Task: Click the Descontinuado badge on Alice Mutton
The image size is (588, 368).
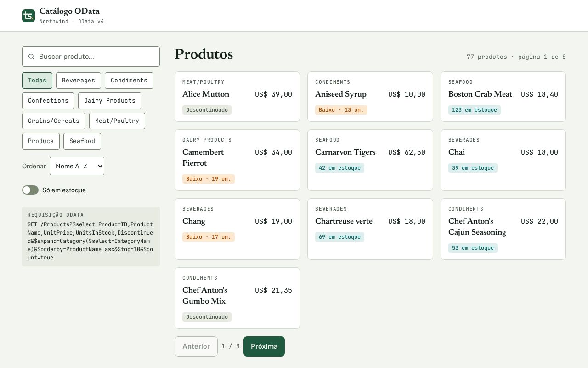Action: pyautogui.click(x=207, y=110)
